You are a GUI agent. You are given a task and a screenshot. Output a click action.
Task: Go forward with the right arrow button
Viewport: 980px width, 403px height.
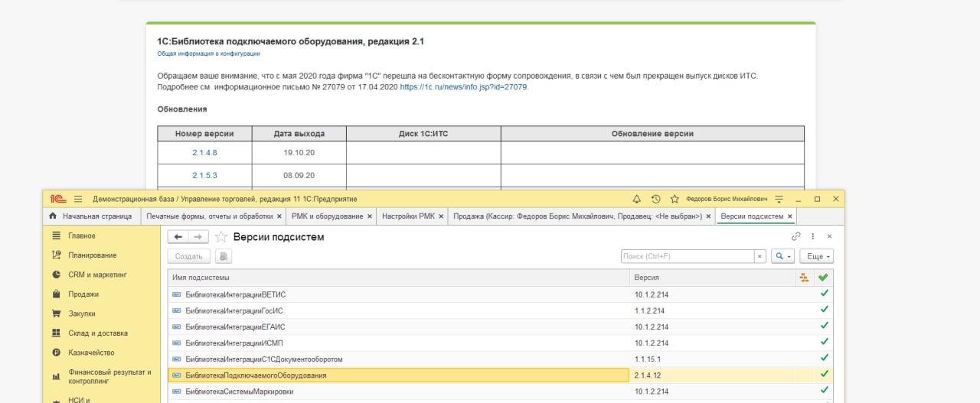tap(198, 237)
